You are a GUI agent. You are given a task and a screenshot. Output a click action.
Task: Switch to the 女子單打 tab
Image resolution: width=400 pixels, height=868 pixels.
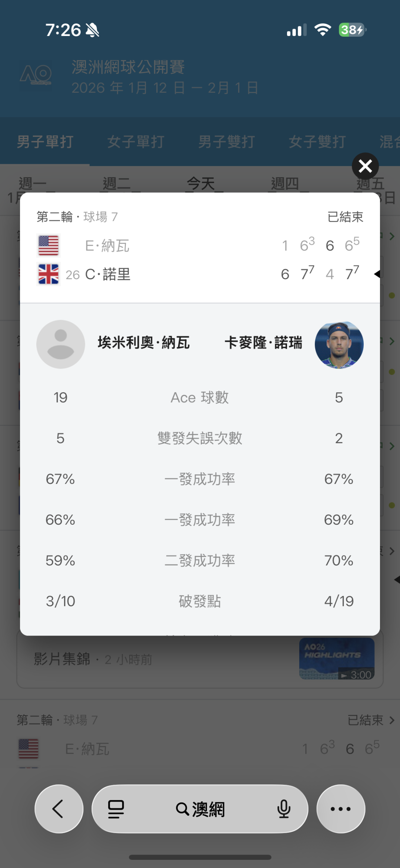(136, 142)
